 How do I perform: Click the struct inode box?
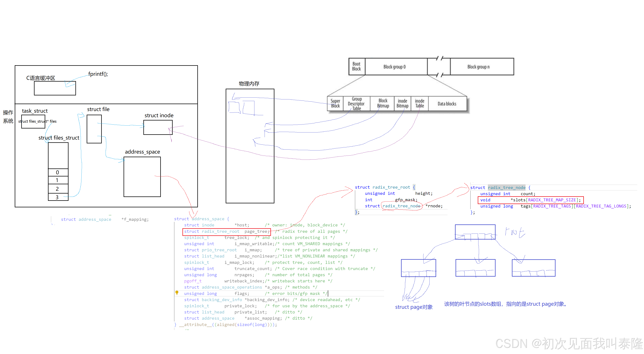158,127
